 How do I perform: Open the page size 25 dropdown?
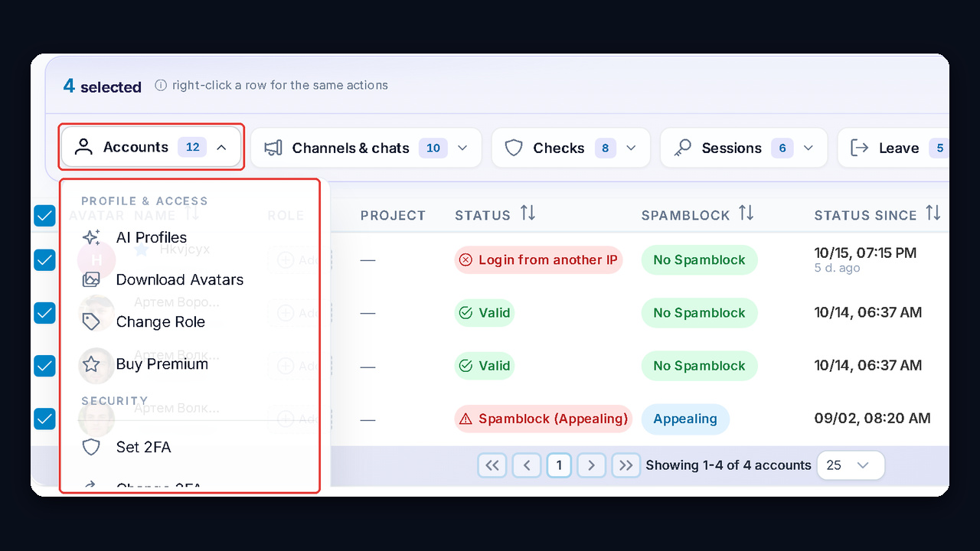(x=851, y=465)
